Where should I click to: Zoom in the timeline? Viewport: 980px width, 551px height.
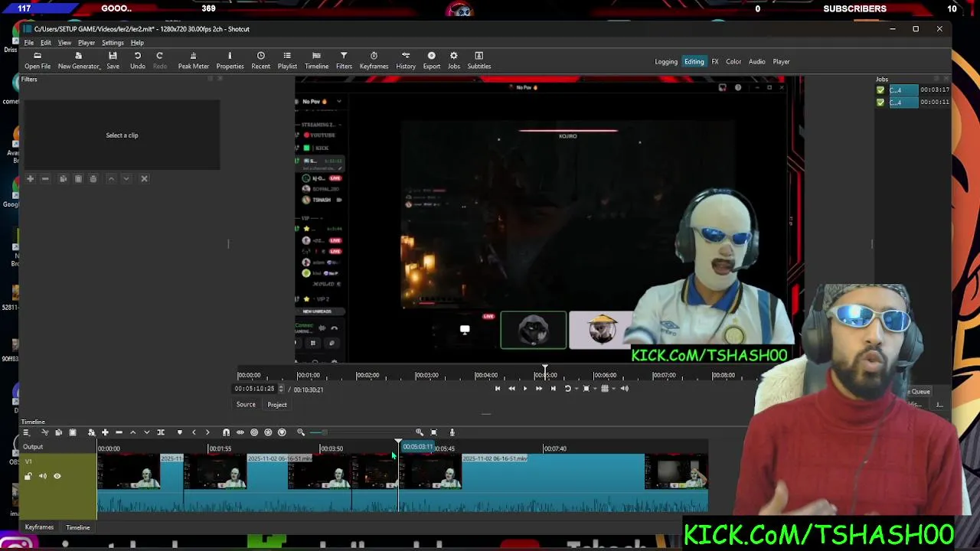(x=420, y=432)
